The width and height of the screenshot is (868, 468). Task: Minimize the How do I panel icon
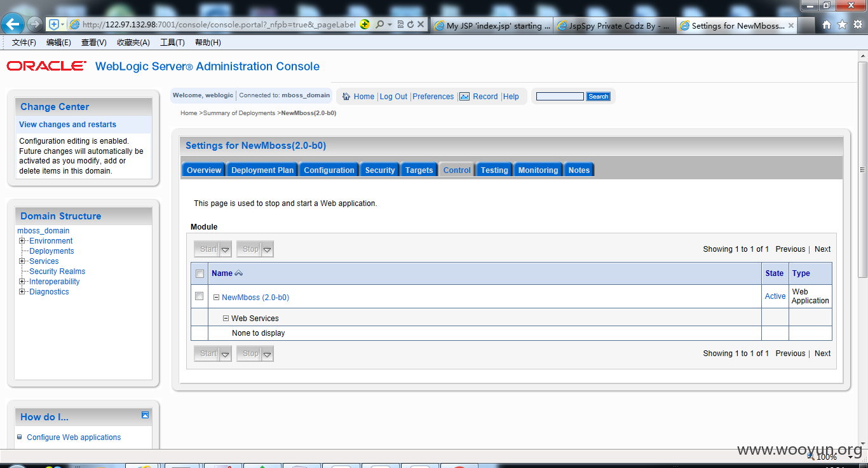146,415
